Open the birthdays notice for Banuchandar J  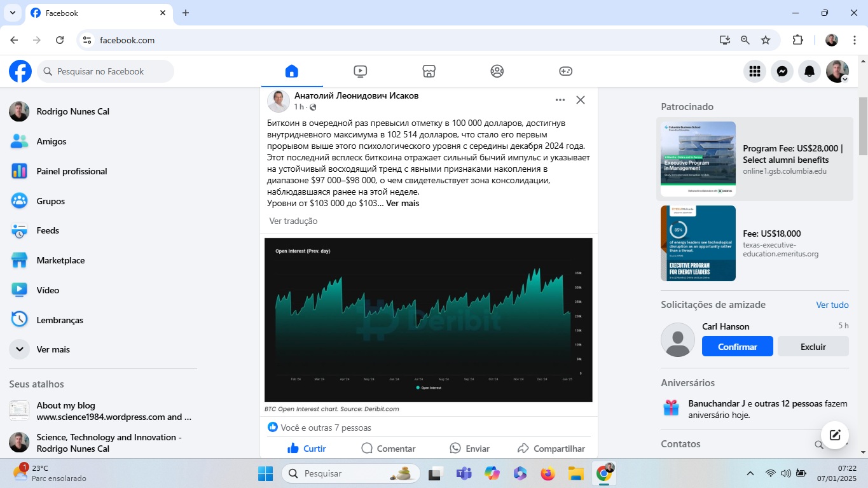pyautogui.click(x=755, y=408)
